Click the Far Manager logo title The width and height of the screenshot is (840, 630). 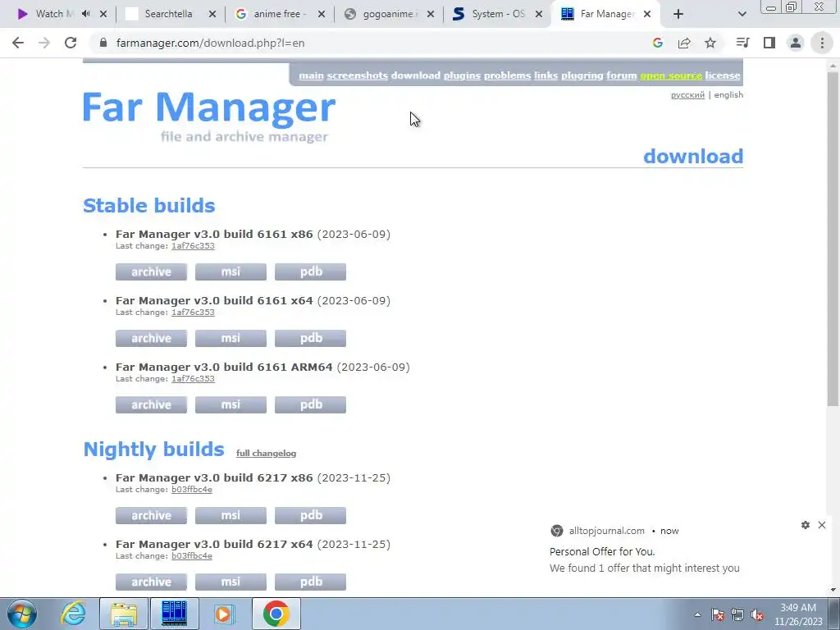209,108
